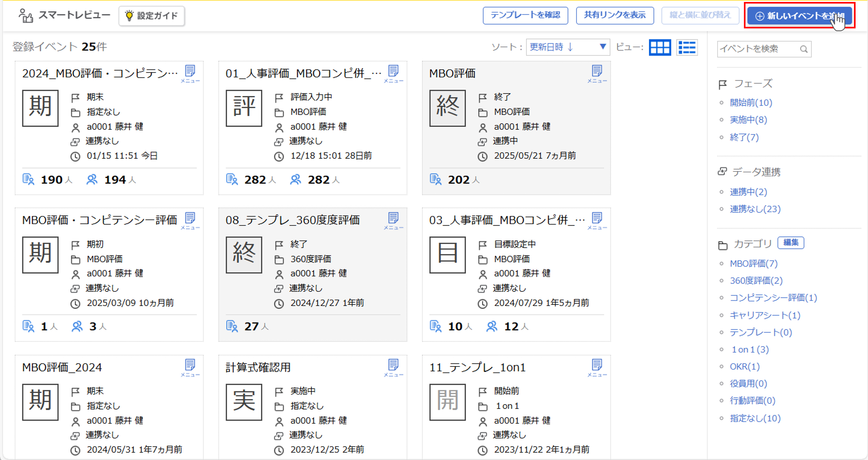The height and width of the screenshot is (460, 868).
Task: Switch to list view
Action: 687,48
